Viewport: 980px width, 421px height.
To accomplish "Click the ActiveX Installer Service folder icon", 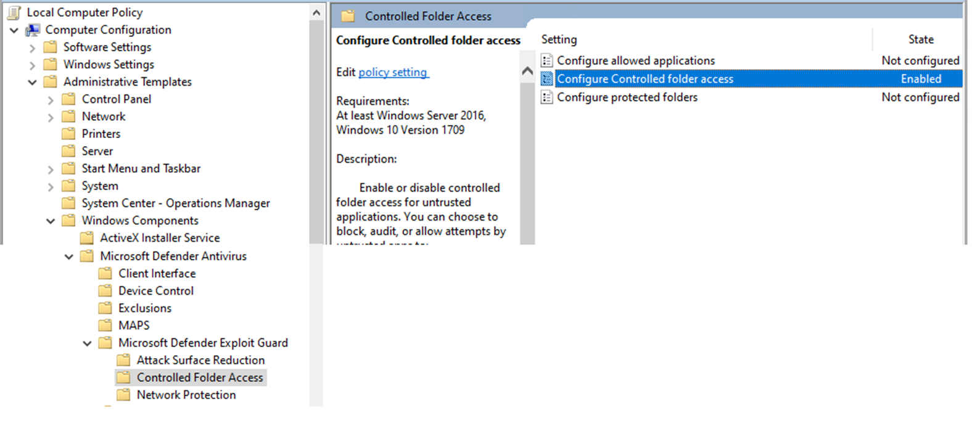I will coord(88,237).
